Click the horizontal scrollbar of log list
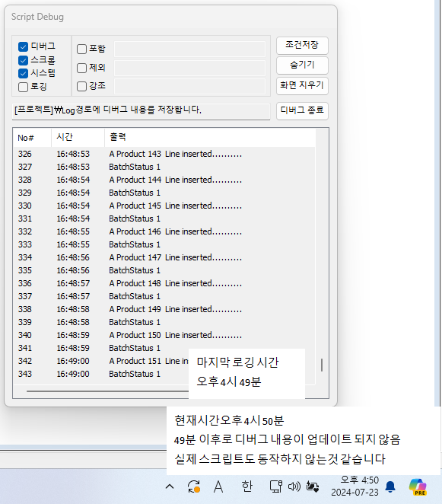The height and width of the screenshot is (504, 442). (107, 391)
